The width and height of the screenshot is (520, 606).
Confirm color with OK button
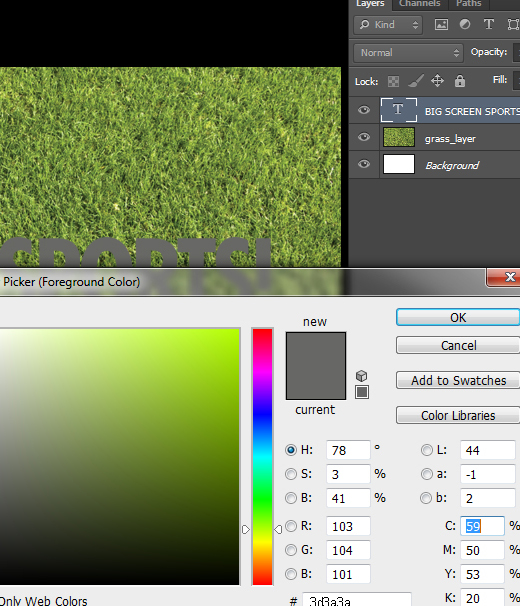pos(458,317)
